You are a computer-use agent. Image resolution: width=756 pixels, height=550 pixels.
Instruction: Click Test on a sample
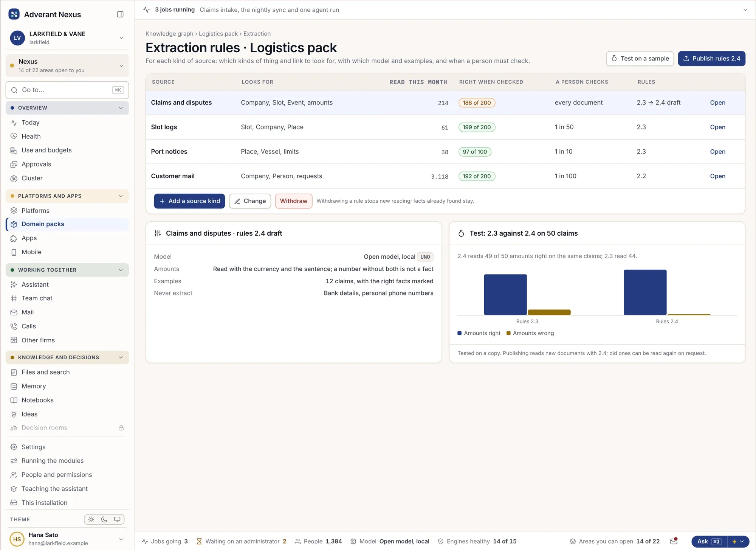click(640, 59)
